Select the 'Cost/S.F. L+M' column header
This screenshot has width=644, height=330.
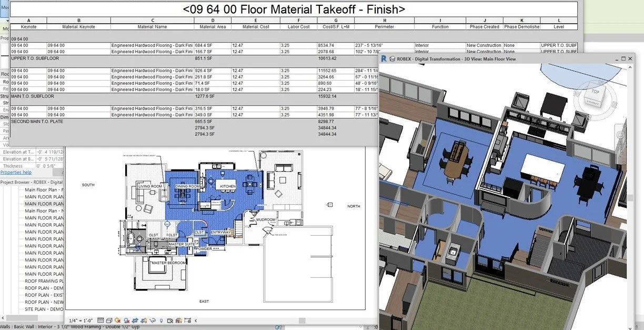[336, 26]
